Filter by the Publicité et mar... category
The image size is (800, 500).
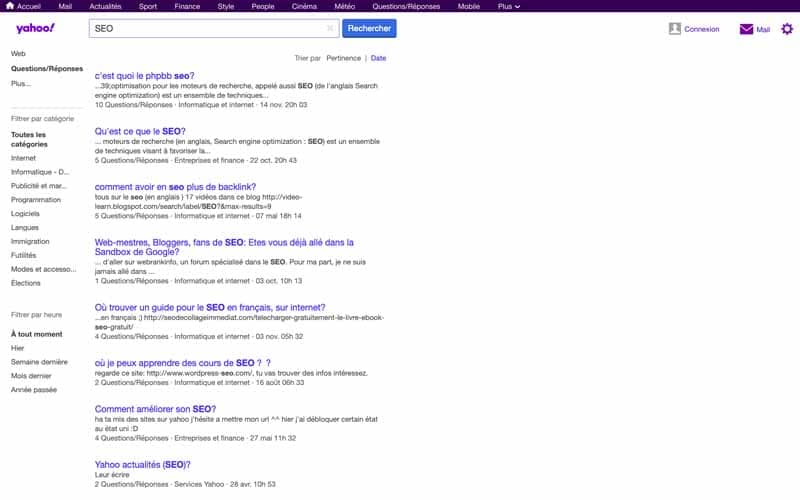[x=39, y=186]
